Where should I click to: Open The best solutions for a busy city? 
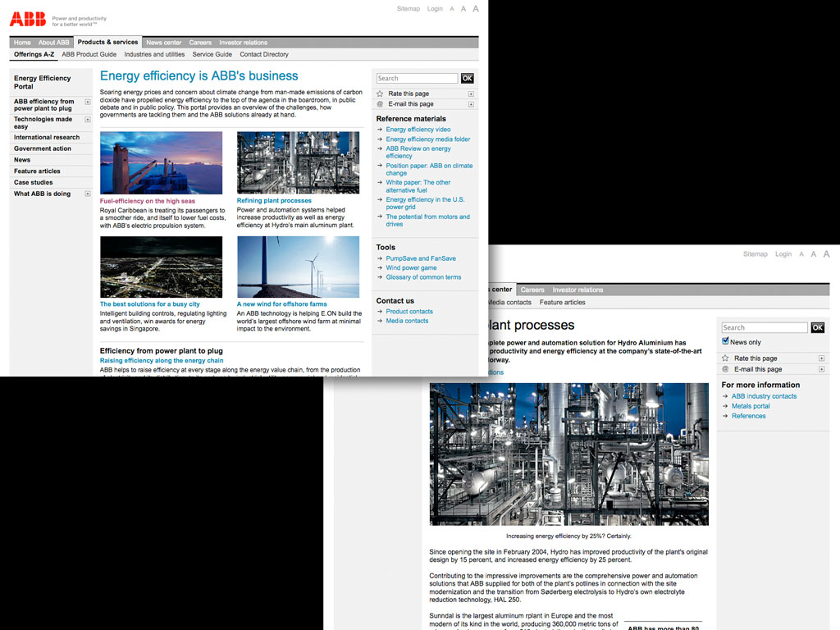point(149,304)
